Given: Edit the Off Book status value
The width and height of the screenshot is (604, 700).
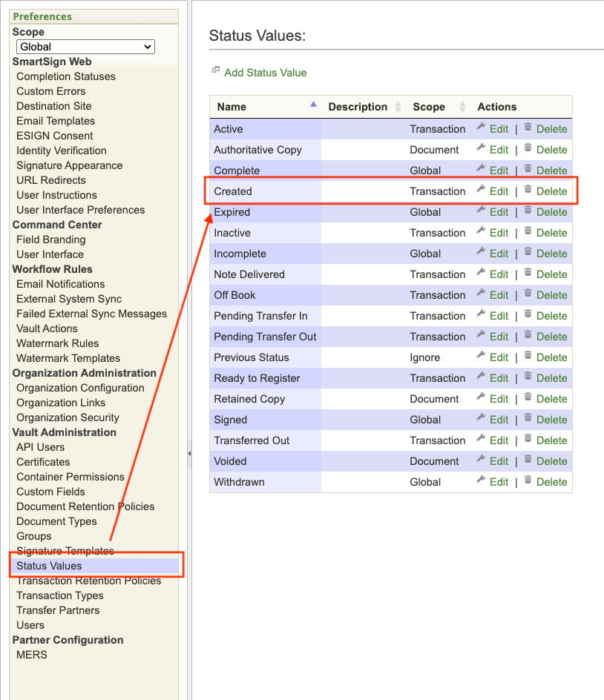Looking at the screenshot, I should (x=499, y=295).
